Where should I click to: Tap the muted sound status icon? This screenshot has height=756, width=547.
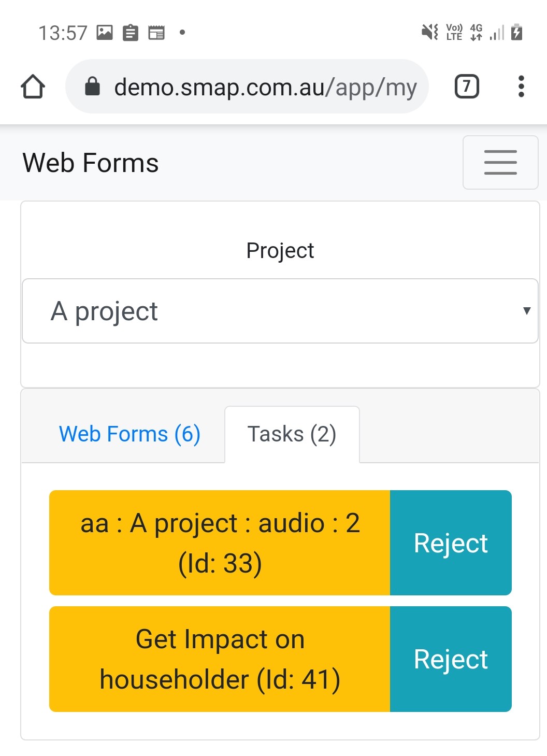coord(429,32)
